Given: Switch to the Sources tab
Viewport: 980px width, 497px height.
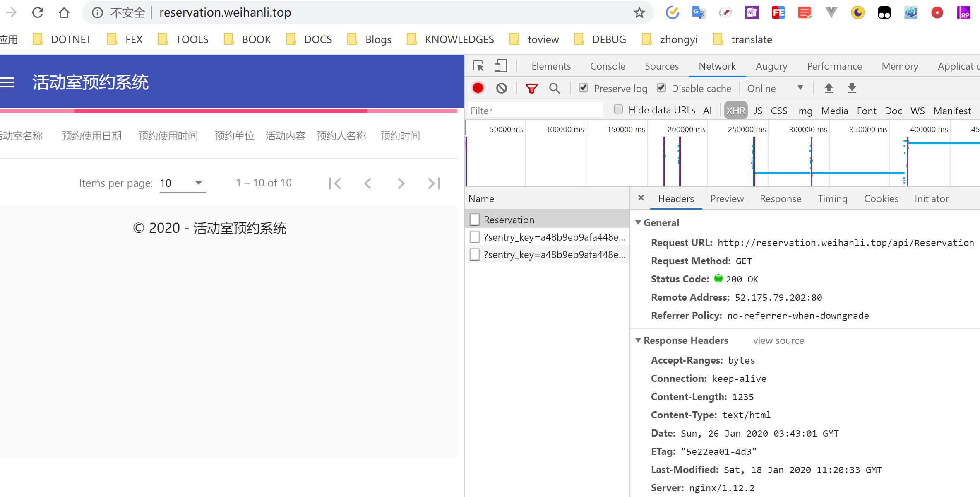Looking at the screenshot, I should (x=662, y=66).
